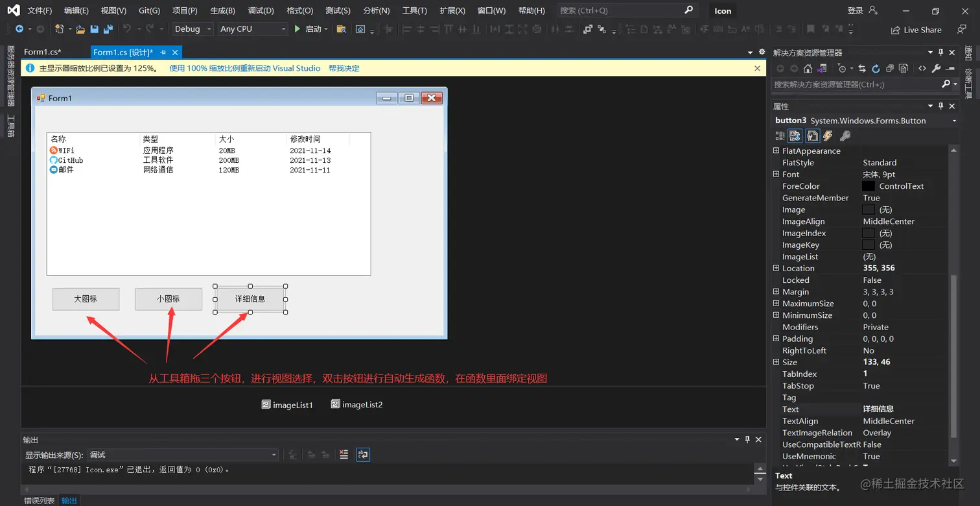The image size is (980, 506).
Task: Expand the FlatAppearance property
Action: pos(776,151)
